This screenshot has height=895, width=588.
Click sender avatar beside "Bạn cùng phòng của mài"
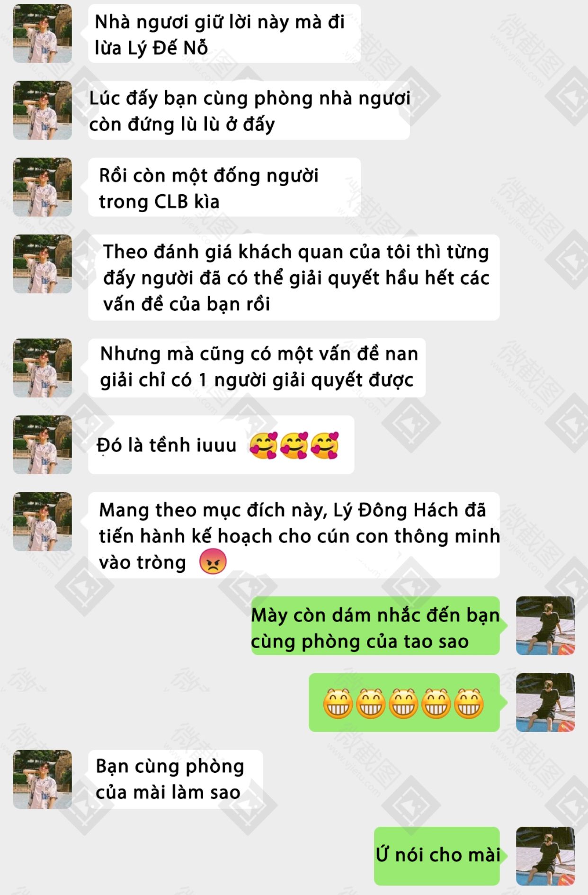pyautogui.click(x=42, y=779)
